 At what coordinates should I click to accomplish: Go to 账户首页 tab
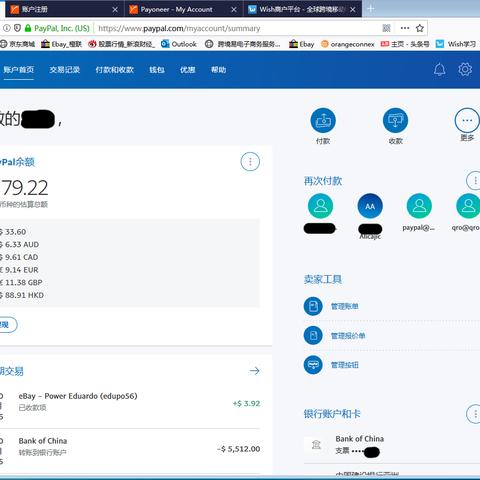pyautogui.click(x=18, y=70)
